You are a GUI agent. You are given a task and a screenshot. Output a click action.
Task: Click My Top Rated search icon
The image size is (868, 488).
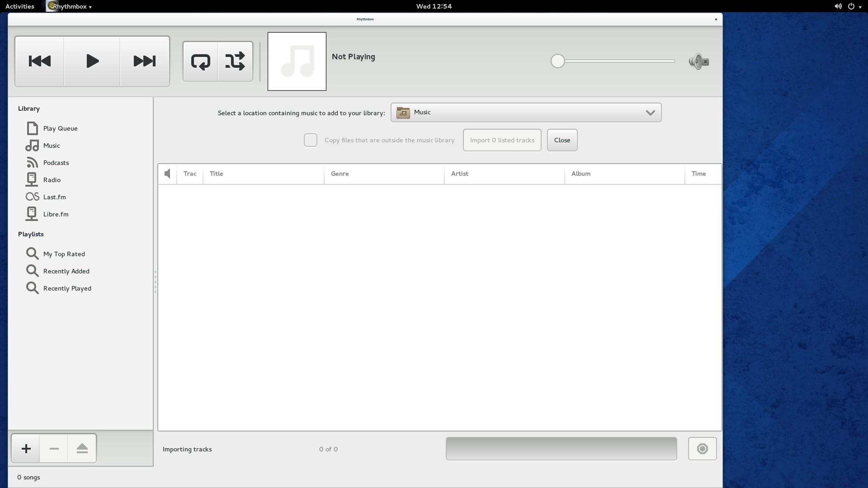[x=32, y=254]
